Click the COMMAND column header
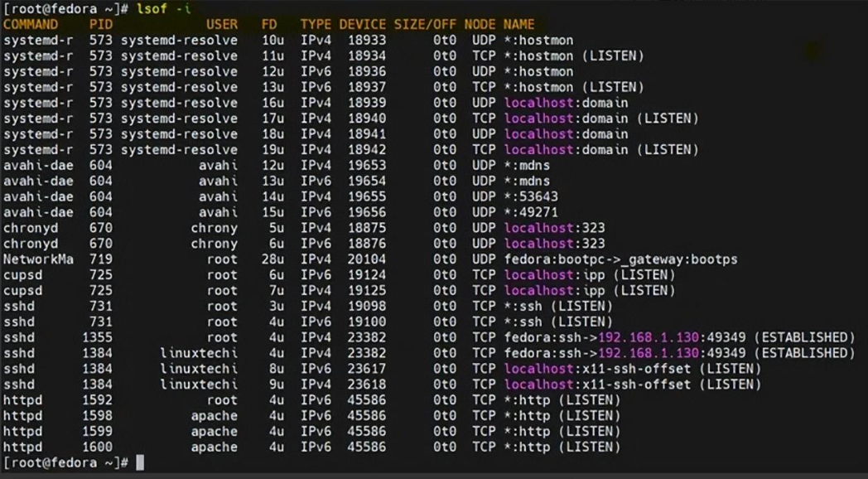Screen dimensions: 868x479 31,24
